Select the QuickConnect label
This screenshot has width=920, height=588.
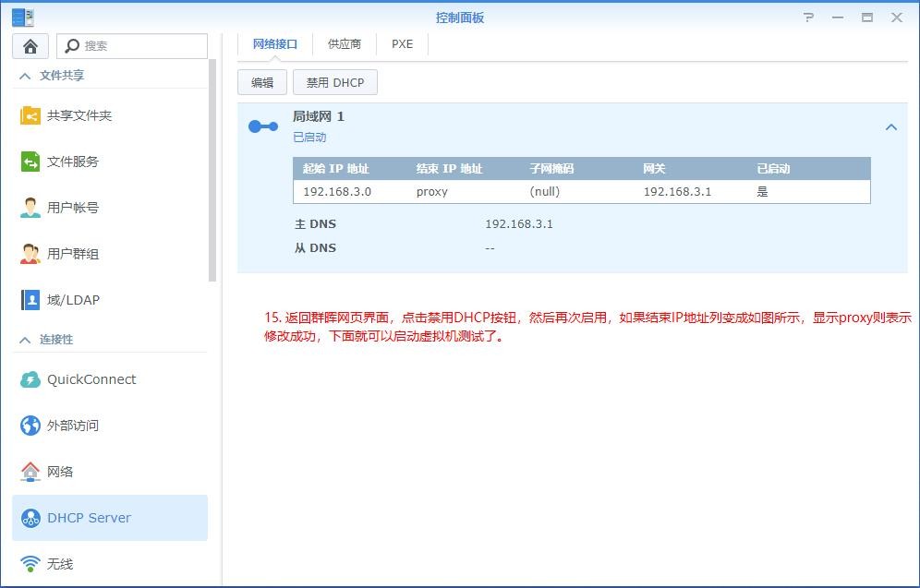click(91, 379)
